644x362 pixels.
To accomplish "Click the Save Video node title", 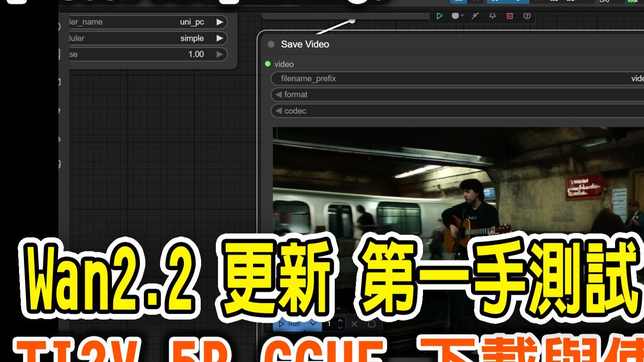I will 305,44.
